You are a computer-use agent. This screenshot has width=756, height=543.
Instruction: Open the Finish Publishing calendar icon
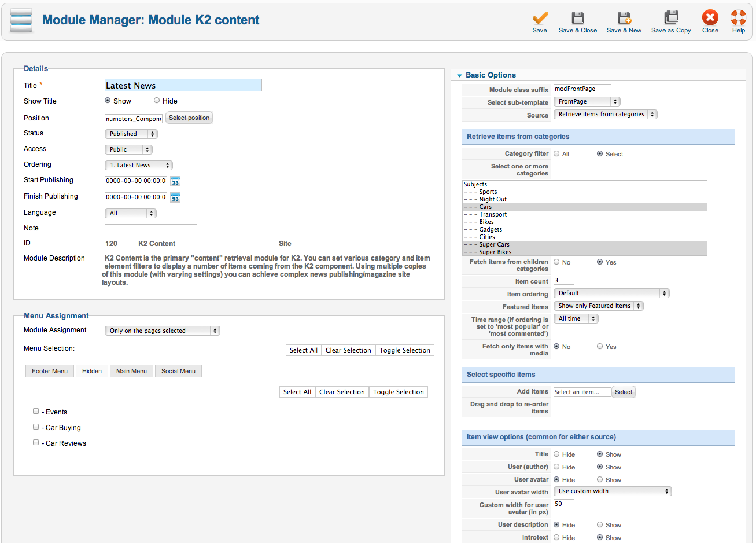pyautogui.click(x=175, y=197)
